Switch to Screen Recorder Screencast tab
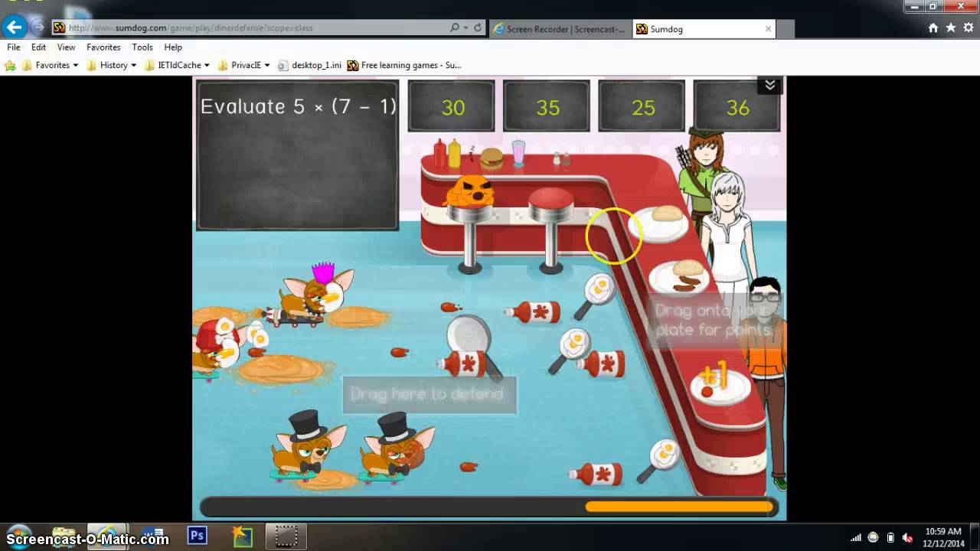980x551 pixels. point(560,29)
